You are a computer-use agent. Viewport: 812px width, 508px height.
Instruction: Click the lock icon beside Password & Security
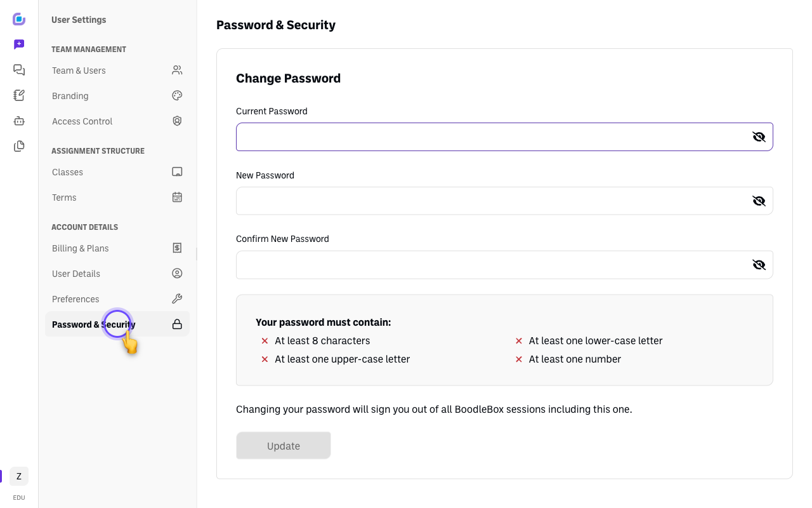click(x=177, y=324)
